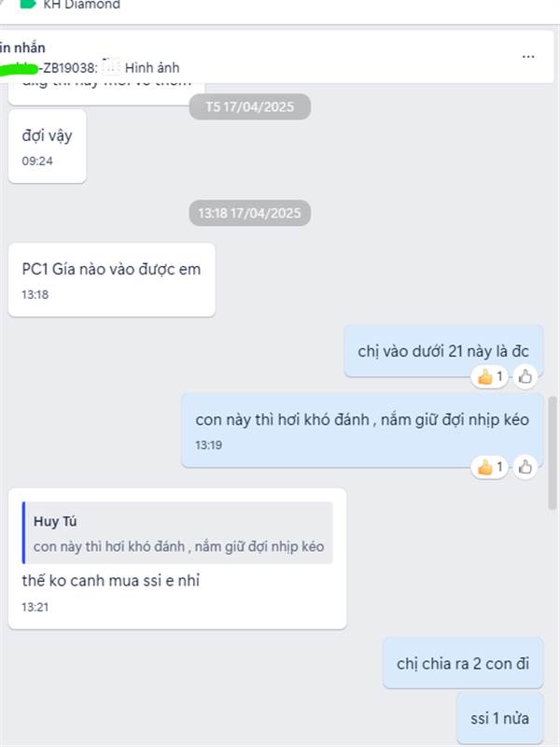Screen dimensions: 560x747
Task: Click the thumbs-up reaction count on 'con này thì hơi khó đánh' message
Action: [x=490, y=467]
